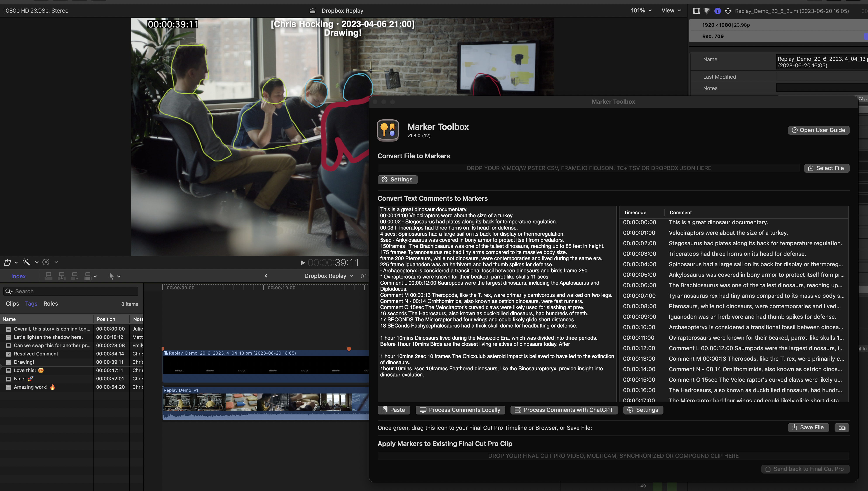This screenshot has height=491, width=868.
Task: Switch to the Roles index tab
Action: click(50, 303)
